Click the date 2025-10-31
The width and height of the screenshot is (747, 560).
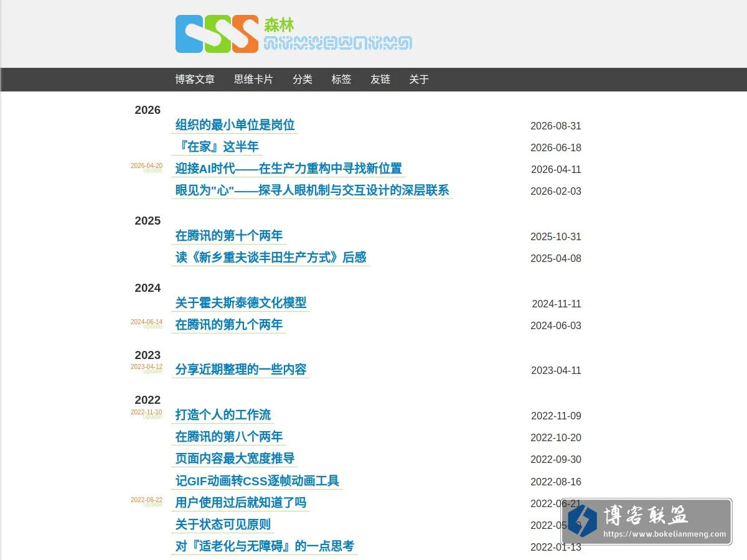[556, 236]
